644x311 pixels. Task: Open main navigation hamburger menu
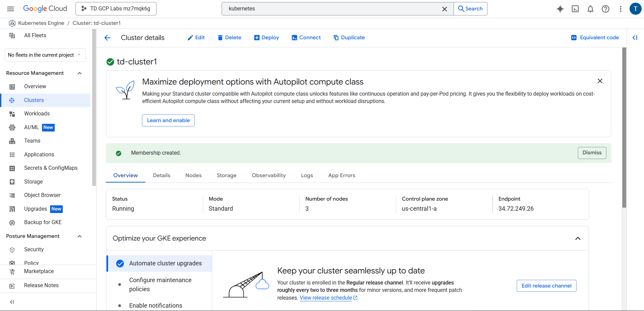[11, 9]
